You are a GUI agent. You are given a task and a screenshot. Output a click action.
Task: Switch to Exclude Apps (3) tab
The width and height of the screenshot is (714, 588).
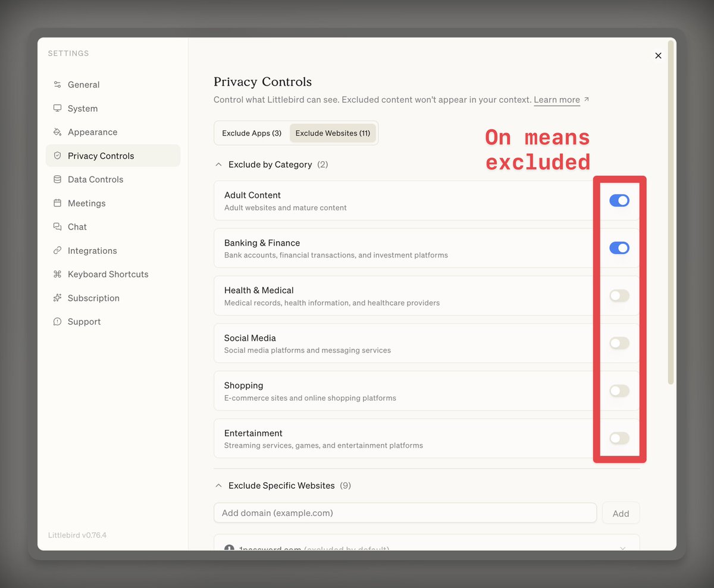click(x=252, y=133)
